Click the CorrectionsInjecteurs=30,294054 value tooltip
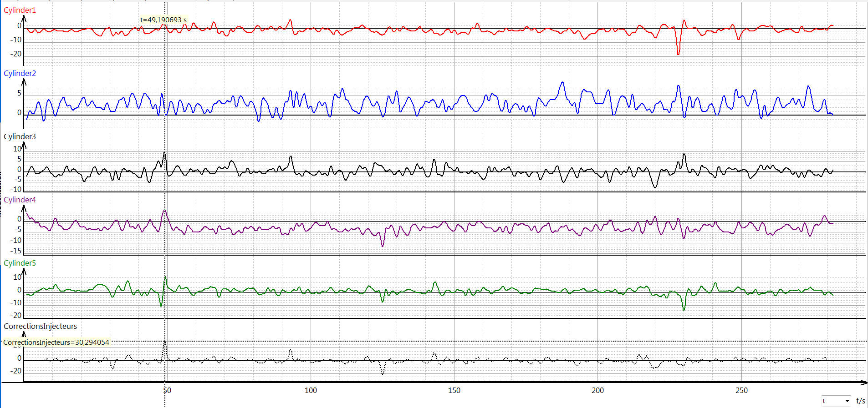This screenshot has width=868, height=408. pos(56,343)
